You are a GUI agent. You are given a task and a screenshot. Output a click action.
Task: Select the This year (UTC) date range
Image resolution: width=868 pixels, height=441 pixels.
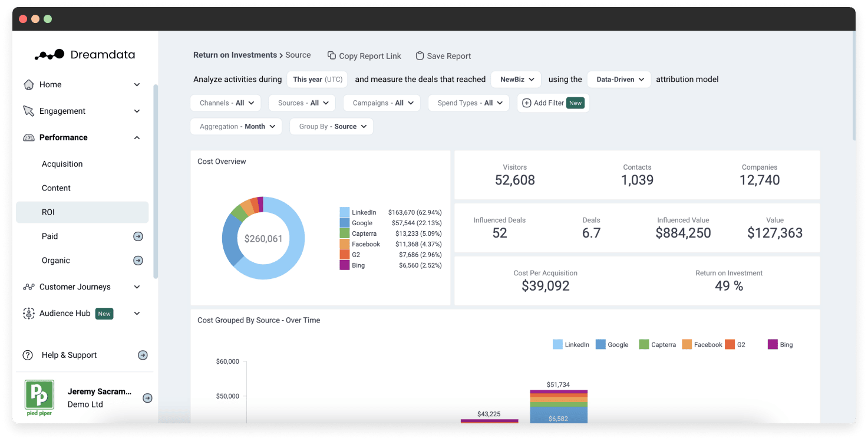coord(318,79)
